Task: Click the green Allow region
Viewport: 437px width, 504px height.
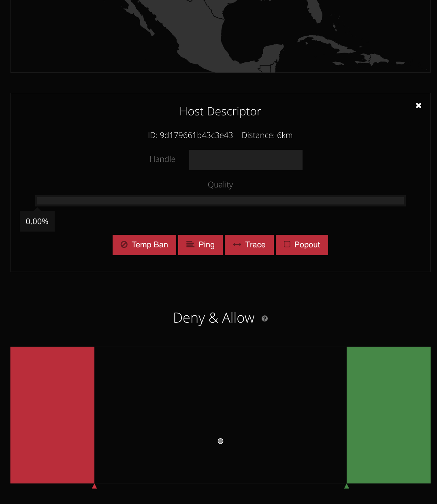Action: tap(389, 415)
